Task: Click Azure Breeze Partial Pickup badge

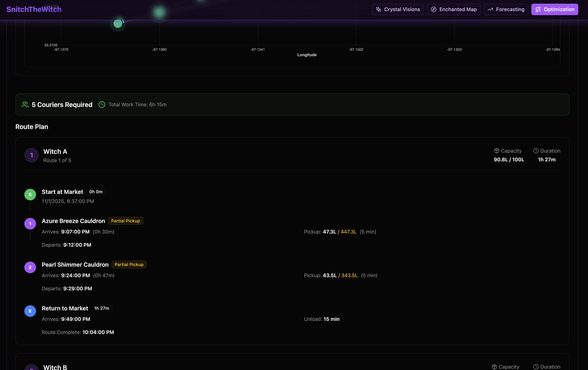Action: (126, 221)
